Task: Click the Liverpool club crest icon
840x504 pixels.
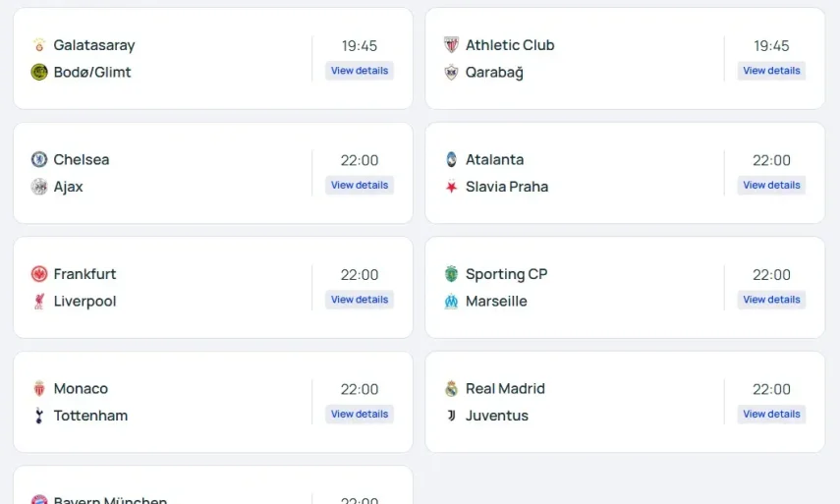Action: [x=39, y=302]
